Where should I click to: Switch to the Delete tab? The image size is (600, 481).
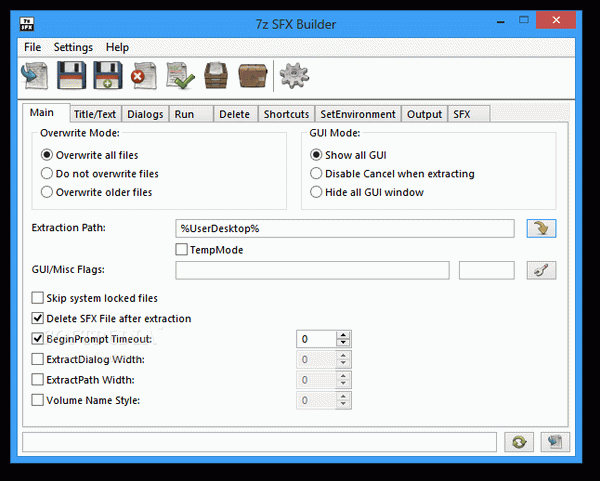(x=236, y=114)
